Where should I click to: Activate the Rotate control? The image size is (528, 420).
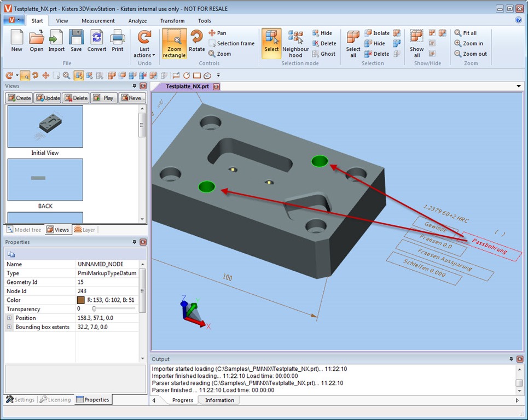click(x=196, y=41)
